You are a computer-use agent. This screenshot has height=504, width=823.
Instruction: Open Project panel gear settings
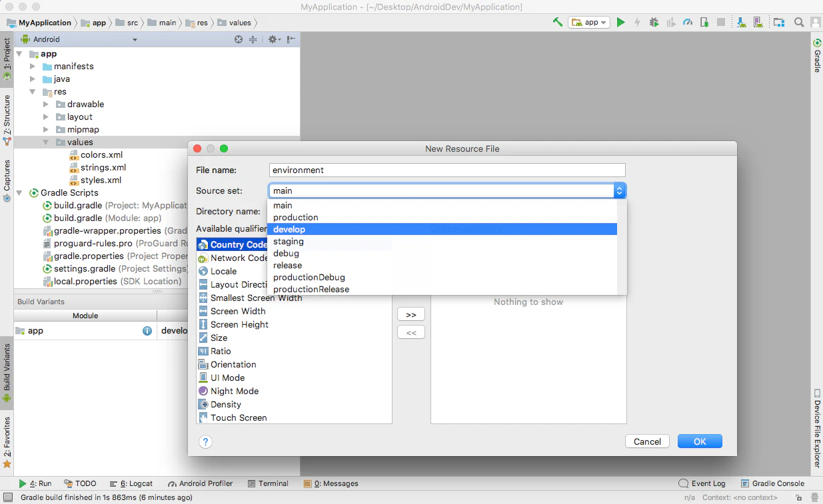[x=273, y=39]
